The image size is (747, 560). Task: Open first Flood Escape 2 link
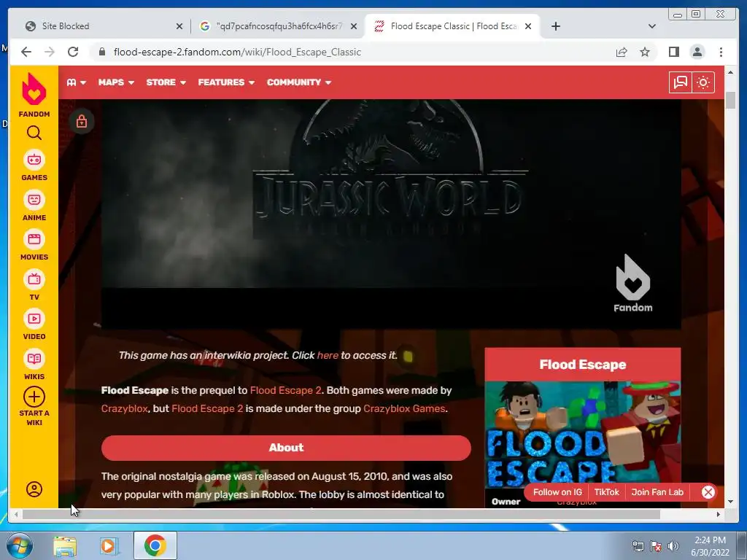coord(285,390)
